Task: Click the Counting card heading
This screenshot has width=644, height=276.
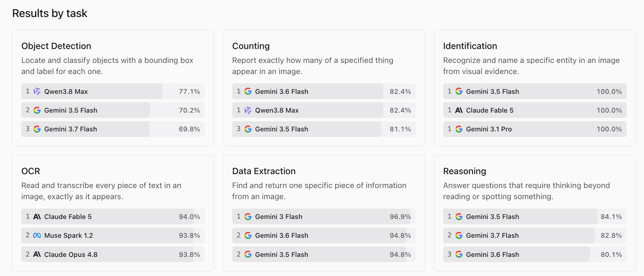Action: [251, 46]
